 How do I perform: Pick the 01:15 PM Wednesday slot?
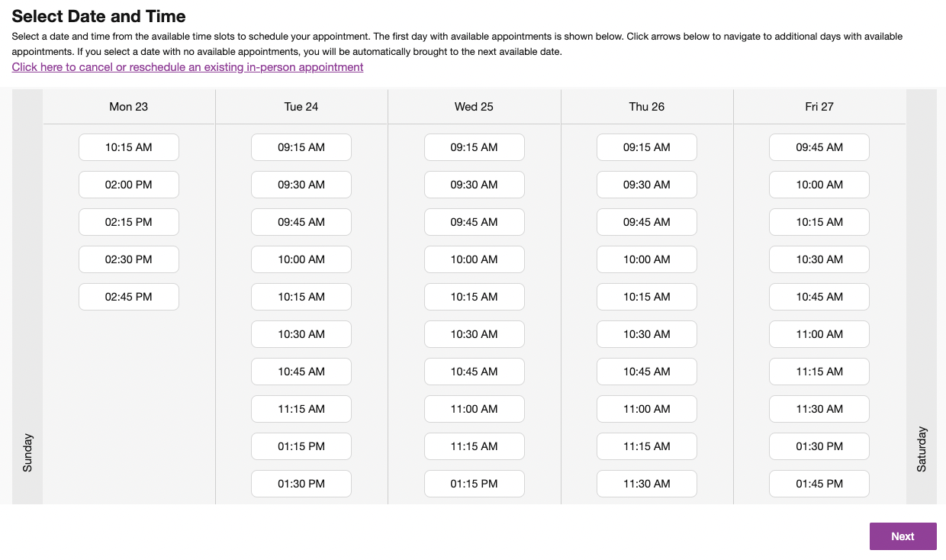[475, 484]
